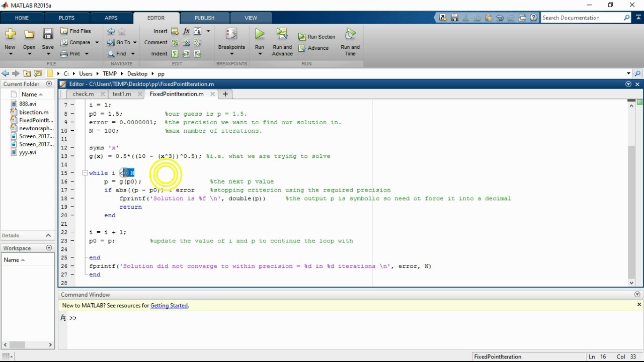644x362 pixels.
Task: Expand the Go To dropdown
Action: (135, 43)
